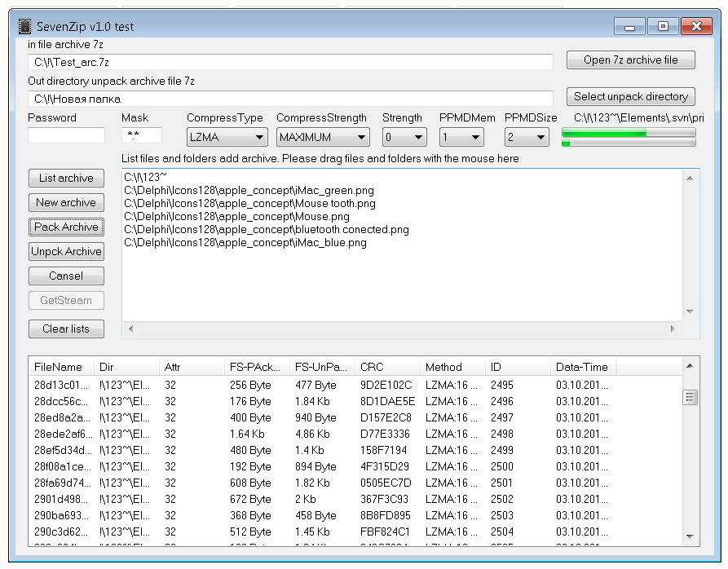Screen dimensions: 728x569
Task: Close the SevenZip window
Action: click(696, 26)
